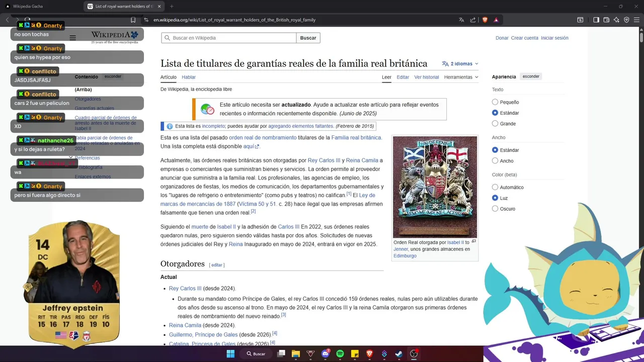This screenshot has width=644, height=362.
Task: Open Brave Shields lion icon
Action: (x=485, y=20)
